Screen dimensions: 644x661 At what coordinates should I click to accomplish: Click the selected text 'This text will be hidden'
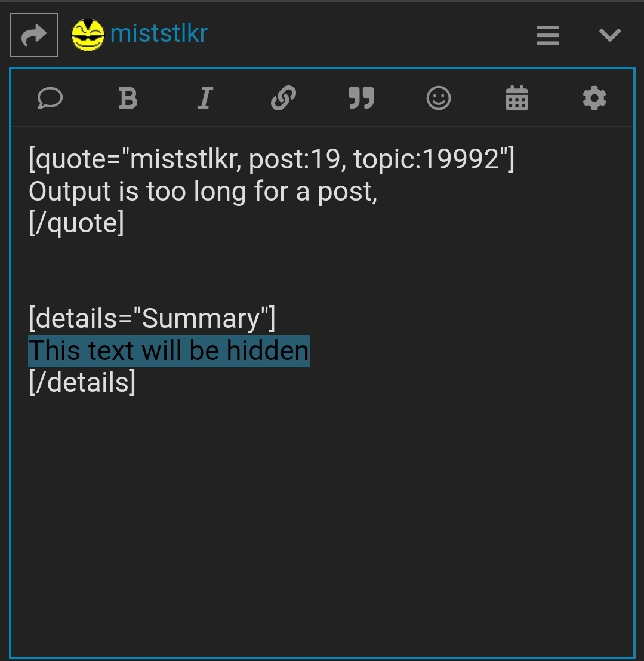168,351
